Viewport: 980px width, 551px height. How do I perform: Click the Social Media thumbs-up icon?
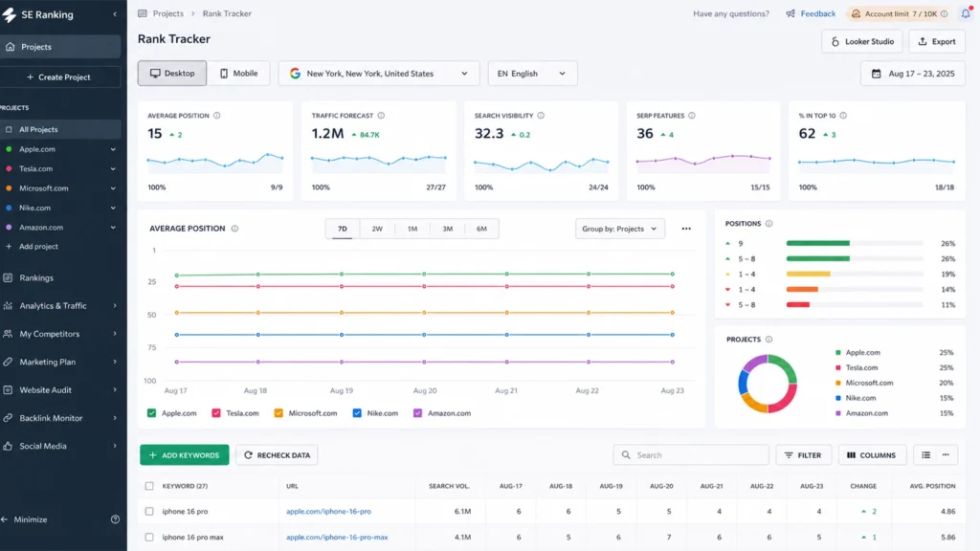click(8, 446)
